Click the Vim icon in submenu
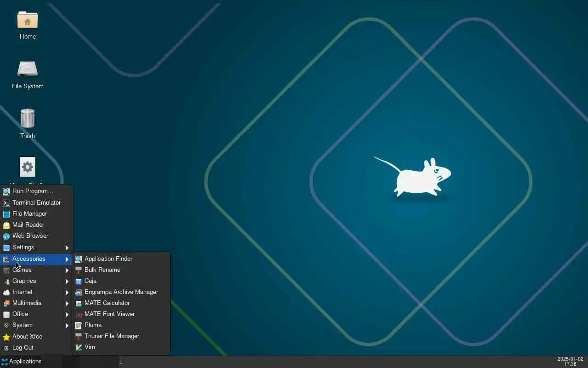 tap(79, 347)
